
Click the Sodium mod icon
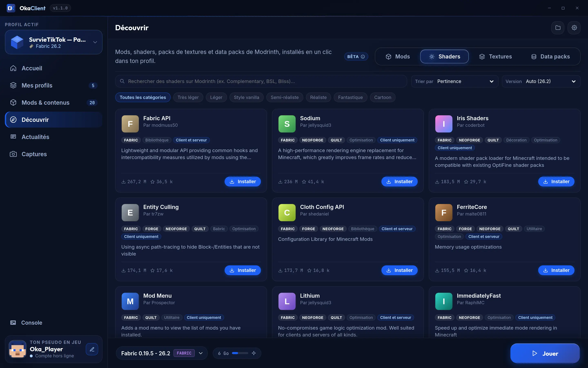pos(287,124)
